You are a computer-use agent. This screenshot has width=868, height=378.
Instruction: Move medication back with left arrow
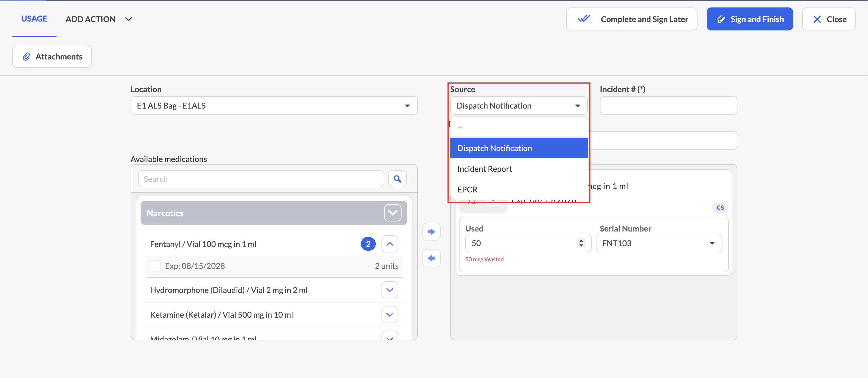[x=431, y=258]
